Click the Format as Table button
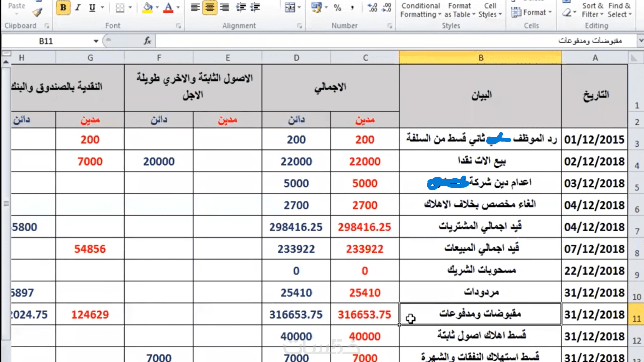This screenshot has height=362, width=644. click(x=460, y=10)
